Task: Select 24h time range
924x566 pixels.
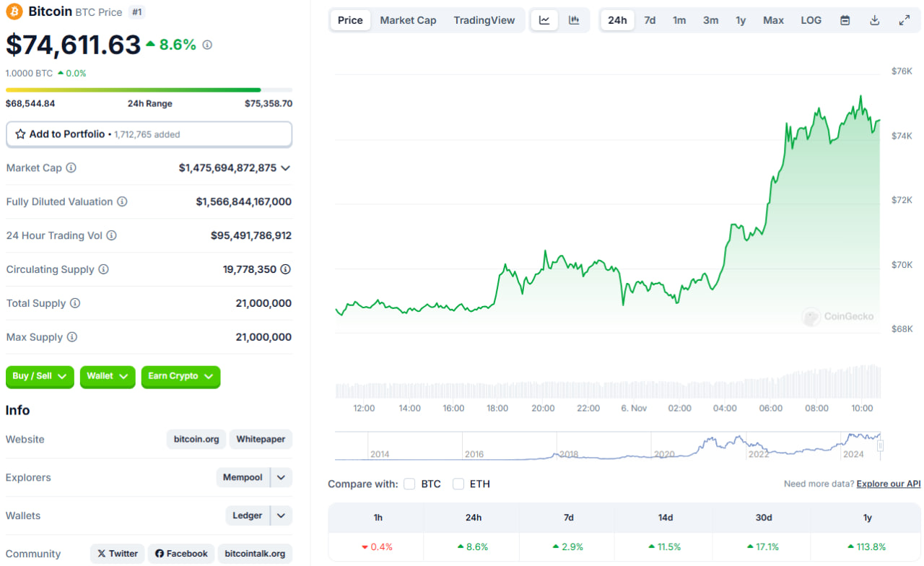Action: click(617, 20)
